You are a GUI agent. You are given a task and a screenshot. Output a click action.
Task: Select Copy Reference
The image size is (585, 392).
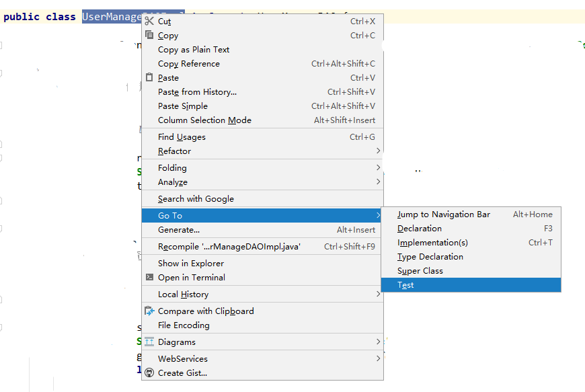(262, 64)
